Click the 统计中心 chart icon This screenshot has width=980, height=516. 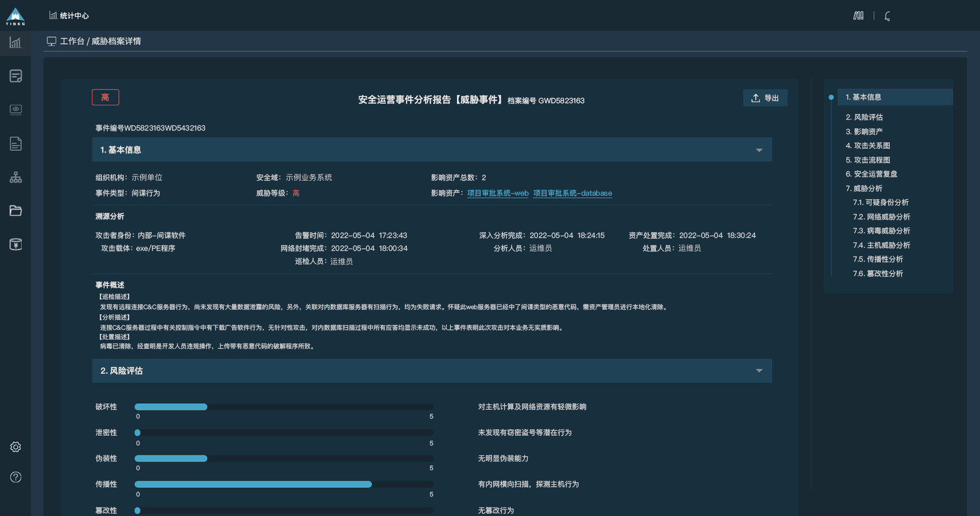(53, 15)
